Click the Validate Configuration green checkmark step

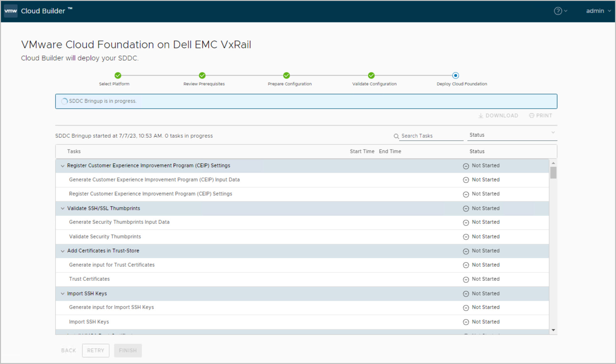pyautogui.click(x=371, y=76)
